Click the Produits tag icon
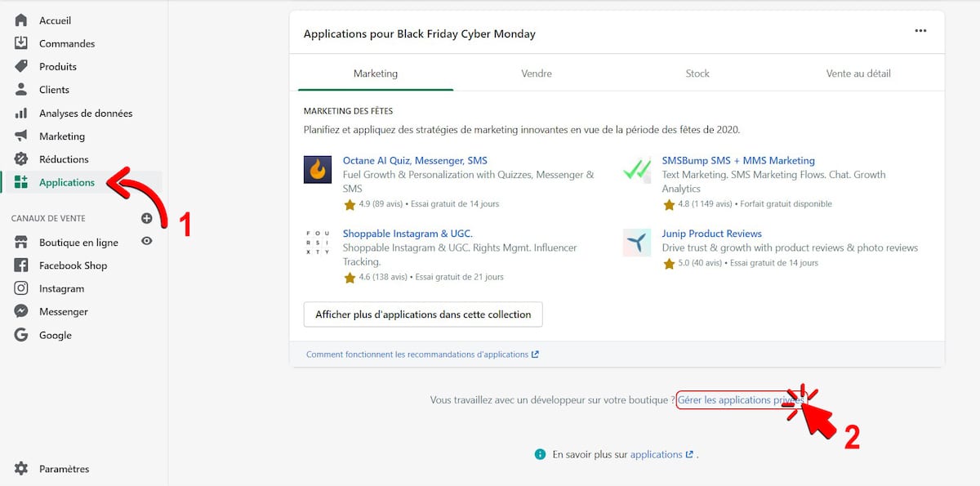Screen dimensions: 980x486 pos(21,66)
